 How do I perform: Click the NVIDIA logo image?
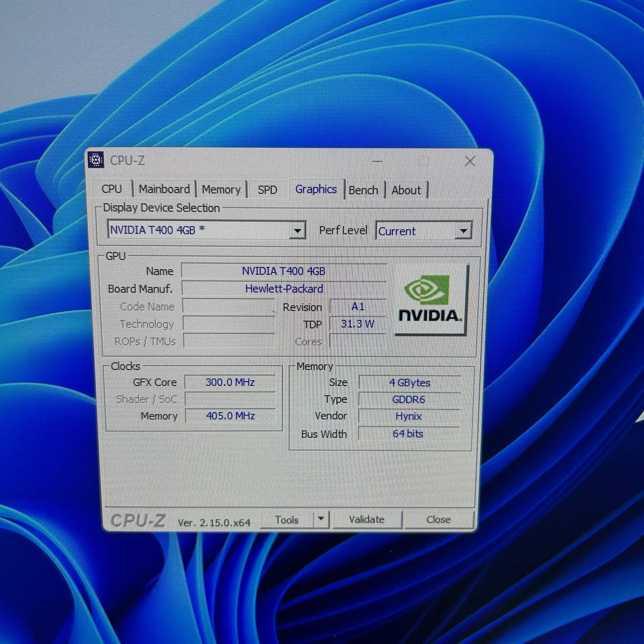coord(430,300)
